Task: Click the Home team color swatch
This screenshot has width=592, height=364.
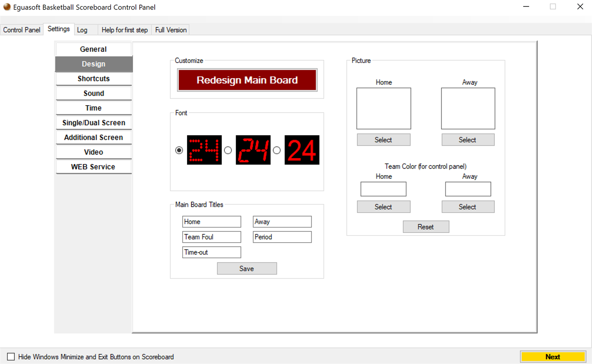Action: point(383,189)
